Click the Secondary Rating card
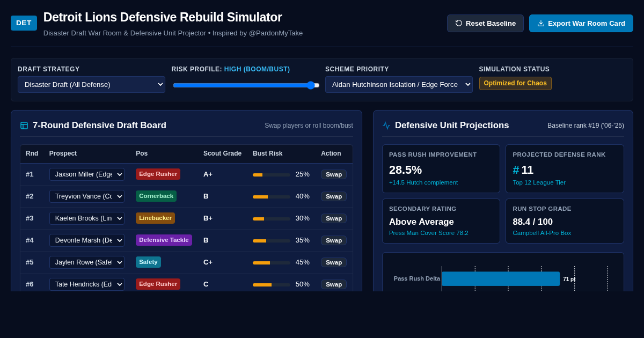This screenshot has width=644, height=338. coord(441,221)
